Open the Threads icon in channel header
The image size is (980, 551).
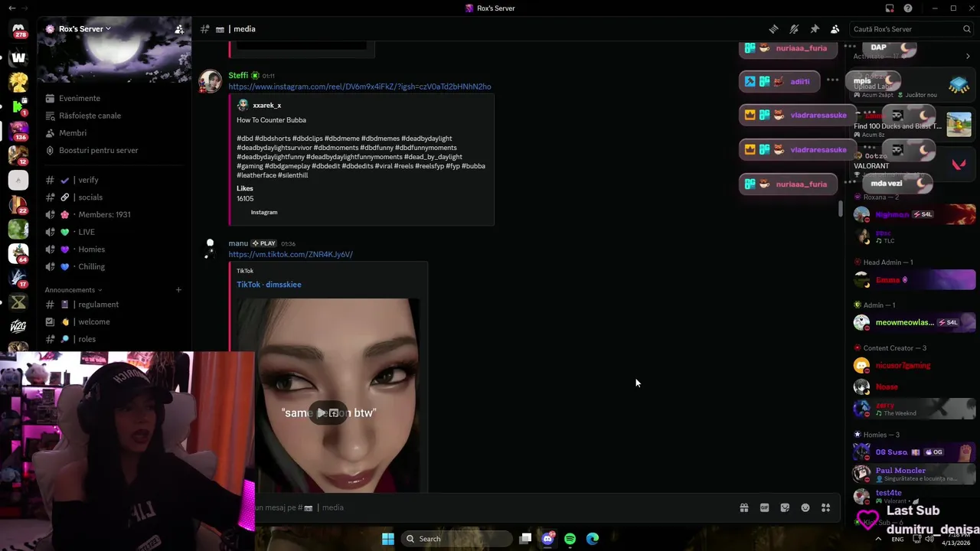click(x=774, y=29)
